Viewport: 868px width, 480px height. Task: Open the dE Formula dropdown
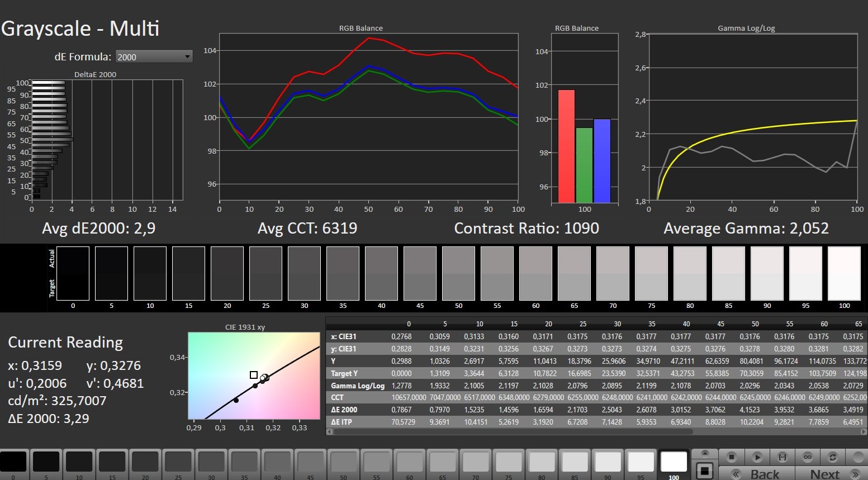[154, 56]
